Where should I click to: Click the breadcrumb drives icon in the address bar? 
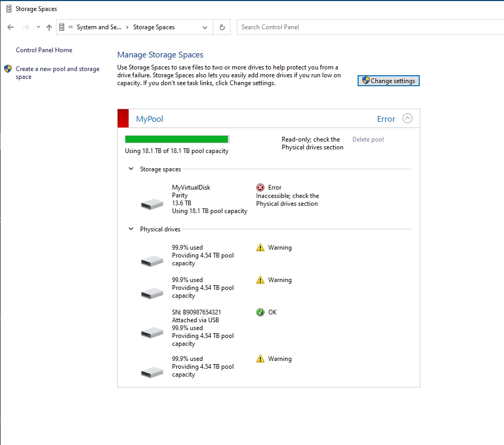(x=63, y=27)
